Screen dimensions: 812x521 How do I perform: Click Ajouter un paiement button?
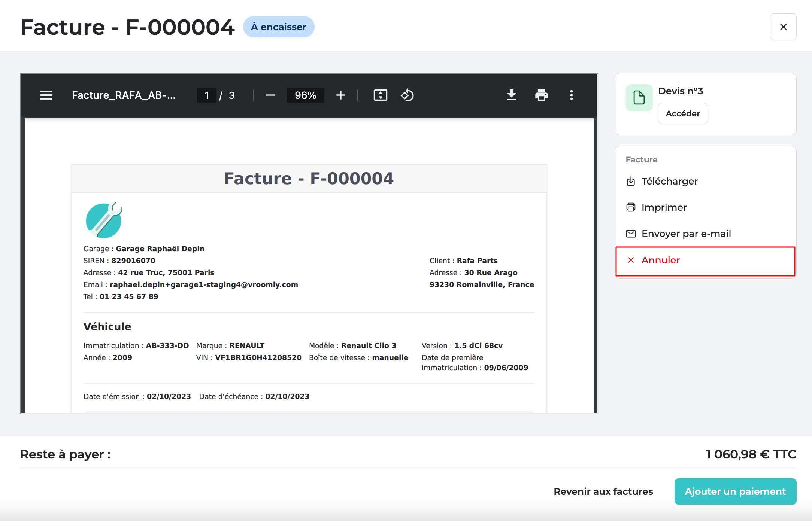coord(735,491)
